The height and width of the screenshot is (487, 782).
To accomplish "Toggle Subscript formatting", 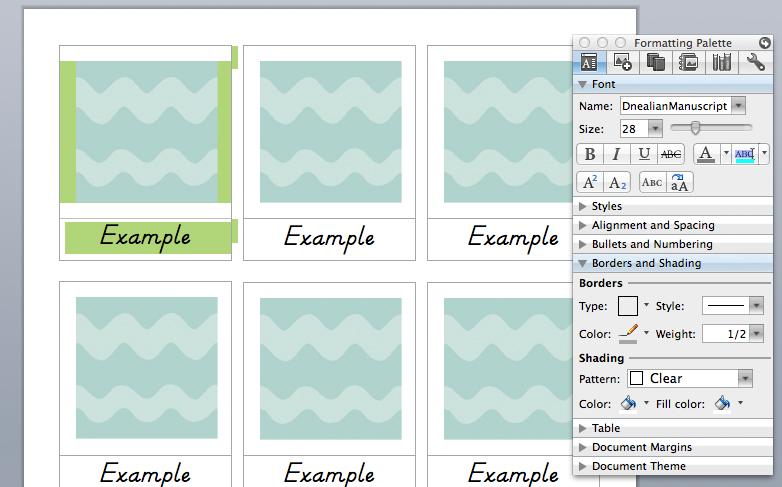I will click(x=617, y=183).
